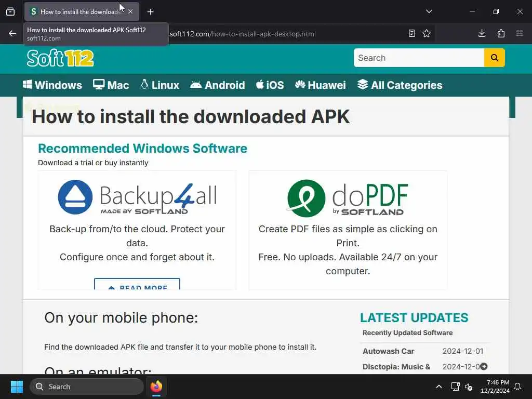
Task: Minimize the Firefox window
Action: tap(472, 11)
